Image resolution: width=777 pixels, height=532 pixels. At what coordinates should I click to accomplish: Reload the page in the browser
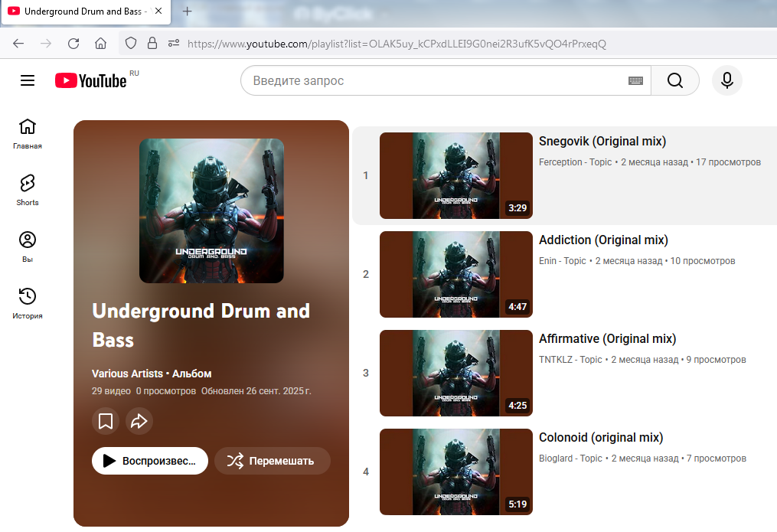73,44
